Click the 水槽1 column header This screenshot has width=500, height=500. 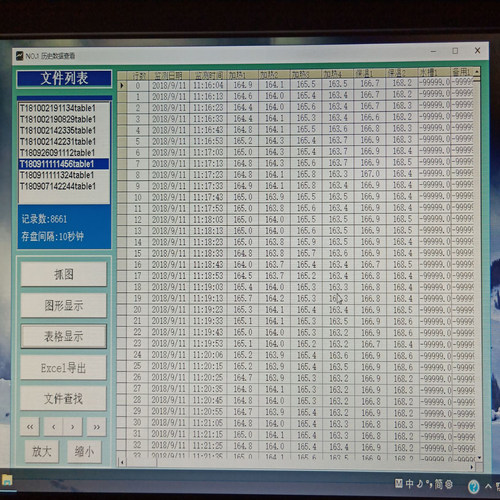tap(434, 72)
